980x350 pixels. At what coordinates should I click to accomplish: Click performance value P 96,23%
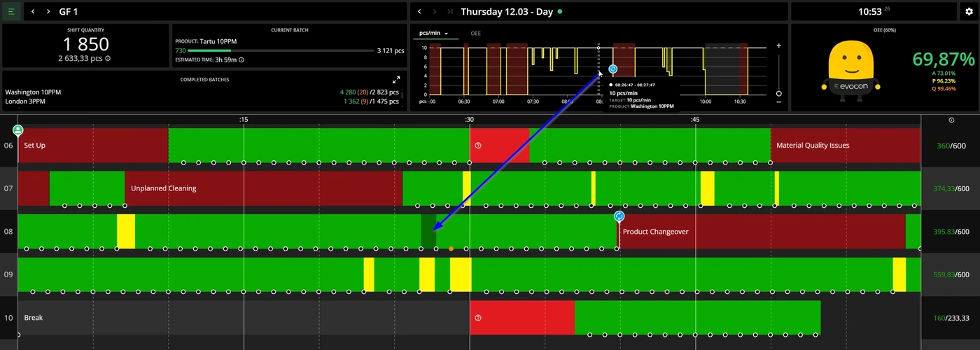coord(944,80)
